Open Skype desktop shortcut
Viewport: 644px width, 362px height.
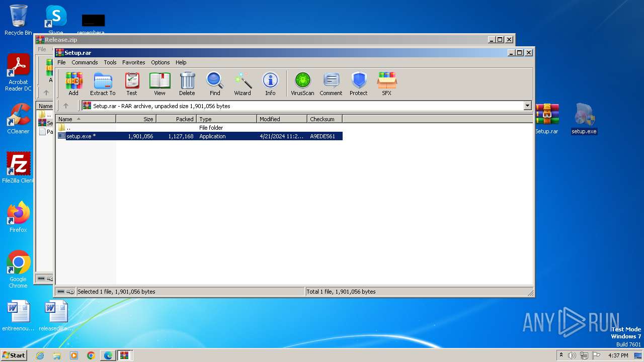point(56,20)
